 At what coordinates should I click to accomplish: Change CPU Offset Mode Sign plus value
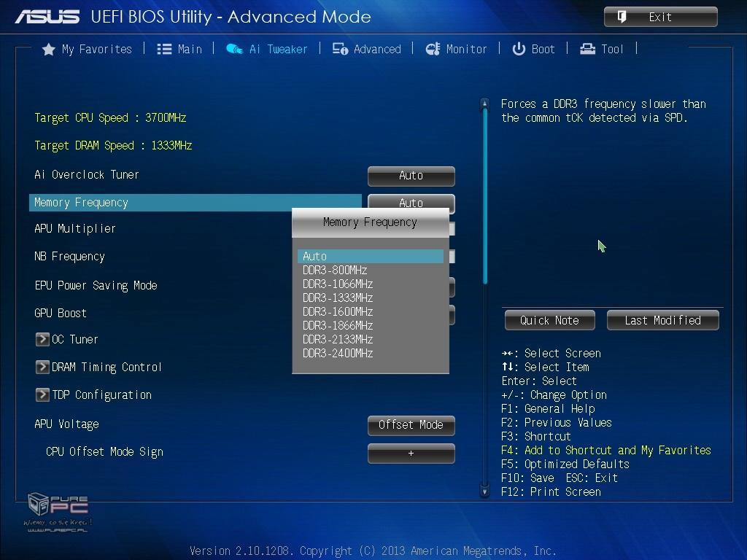(411, 454)
